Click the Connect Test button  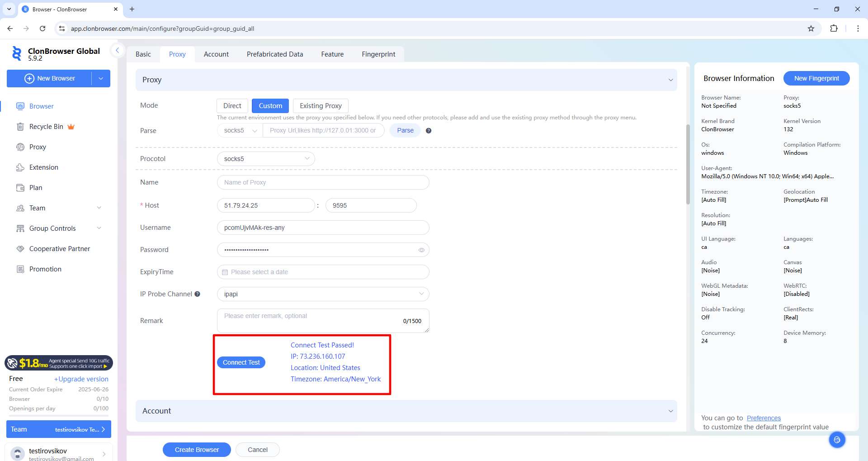tap(241, 362)
